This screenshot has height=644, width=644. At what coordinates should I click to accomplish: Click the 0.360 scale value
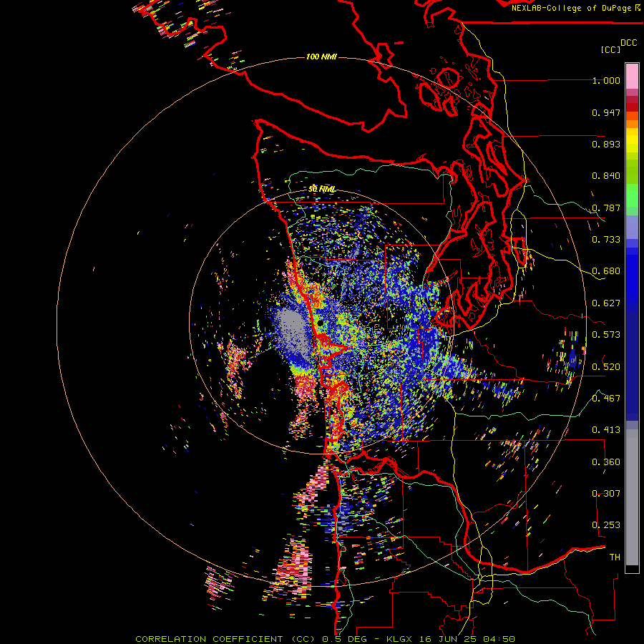pos(606,462)
